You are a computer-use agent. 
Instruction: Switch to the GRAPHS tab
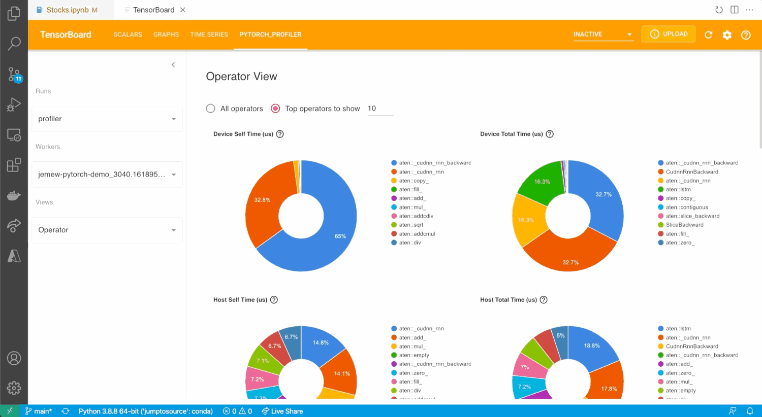(x=166, y=35)
